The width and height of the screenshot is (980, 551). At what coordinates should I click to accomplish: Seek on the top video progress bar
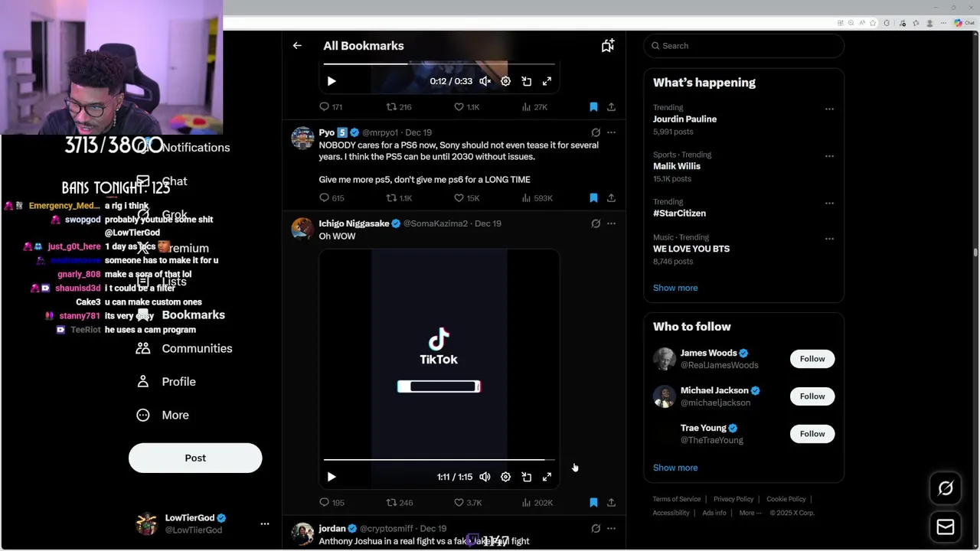pos(439,64)
